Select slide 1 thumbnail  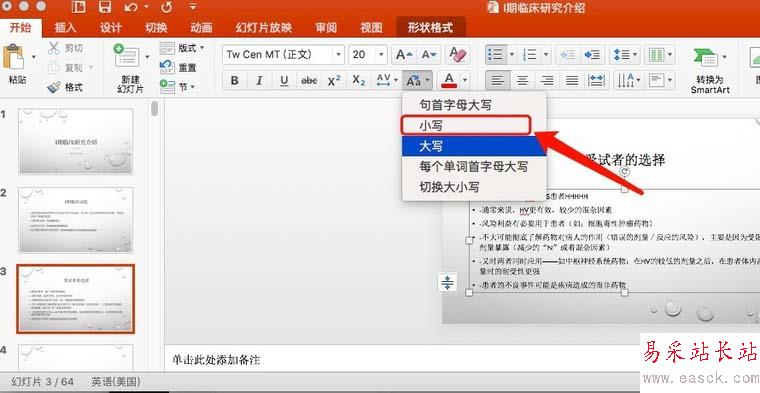pos(76,141)
